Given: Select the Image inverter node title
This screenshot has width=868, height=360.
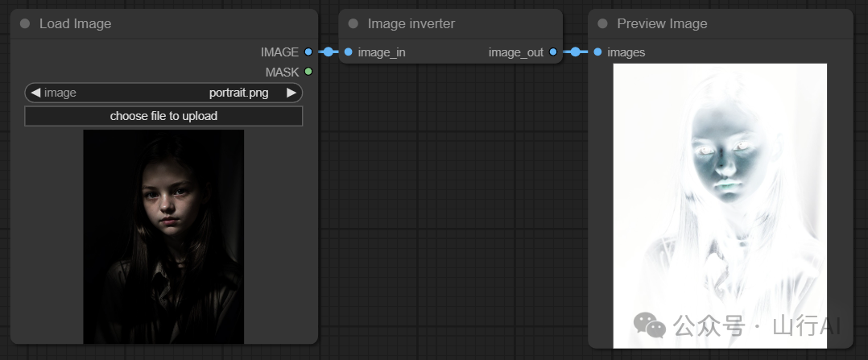Looking at the screenshot, I should [411, 23].
